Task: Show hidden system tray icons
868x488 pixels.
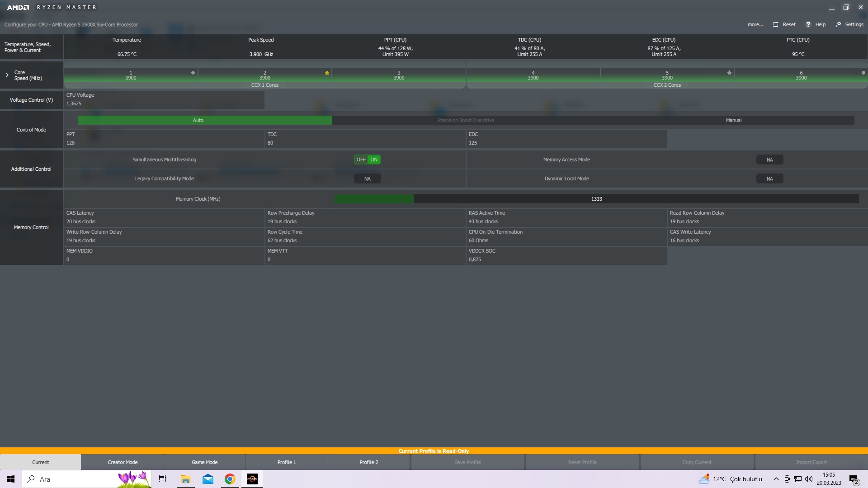Action: (x=776, y=479)
